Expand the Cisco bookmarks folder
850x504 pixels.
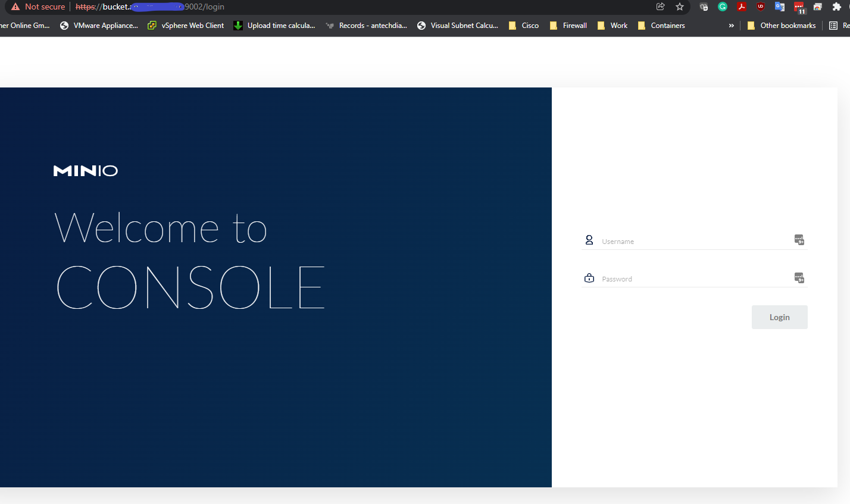pos(524,26)
